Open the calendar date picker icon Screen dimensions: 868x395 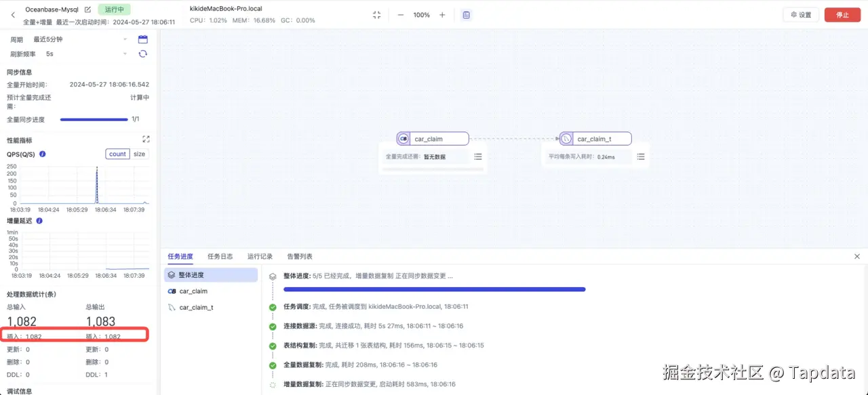tap(143, 39)
